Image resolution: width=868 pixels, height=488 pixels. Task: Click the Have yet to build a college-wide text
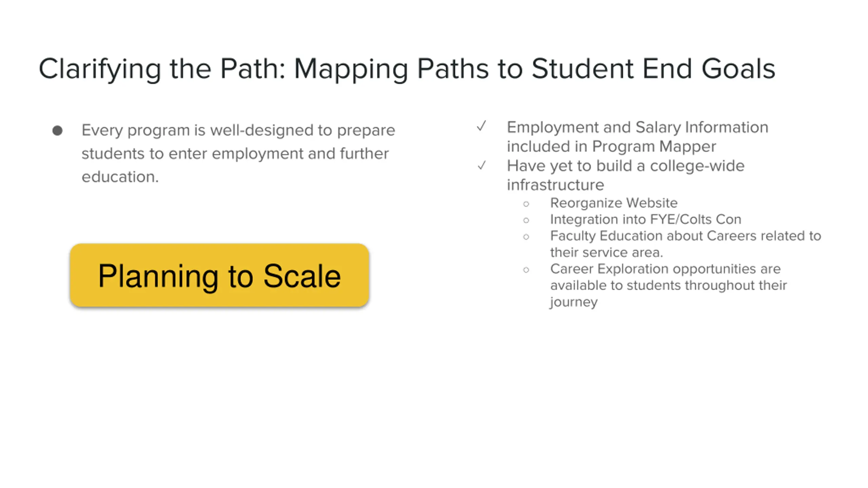click(625, 166)
